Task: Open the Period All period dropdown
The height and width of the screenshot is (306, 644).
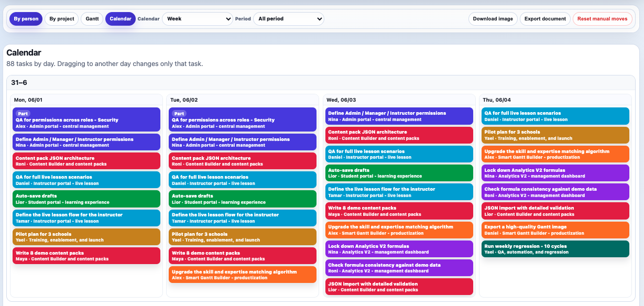Action: tap(289, 19)
